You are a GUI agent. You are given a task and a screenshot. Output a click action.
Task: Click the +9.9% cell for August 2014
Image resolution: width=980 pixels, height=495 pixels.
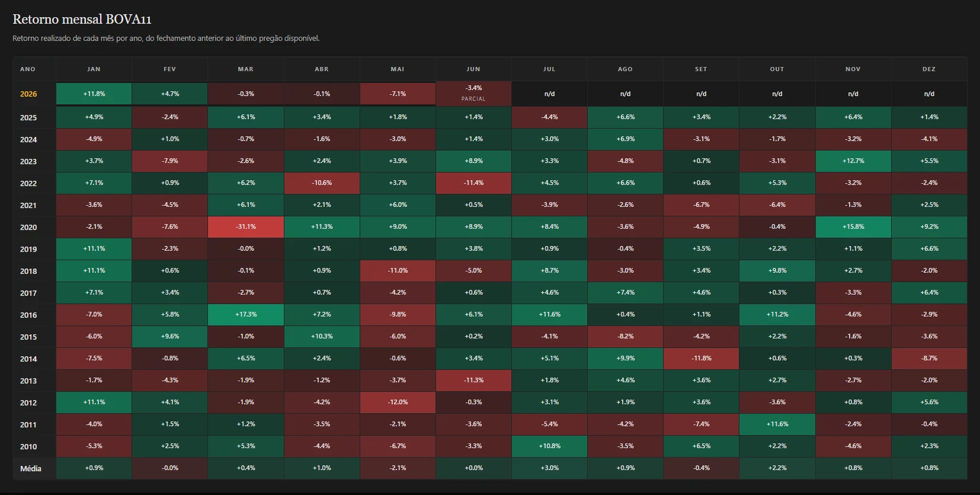[625, 358]
